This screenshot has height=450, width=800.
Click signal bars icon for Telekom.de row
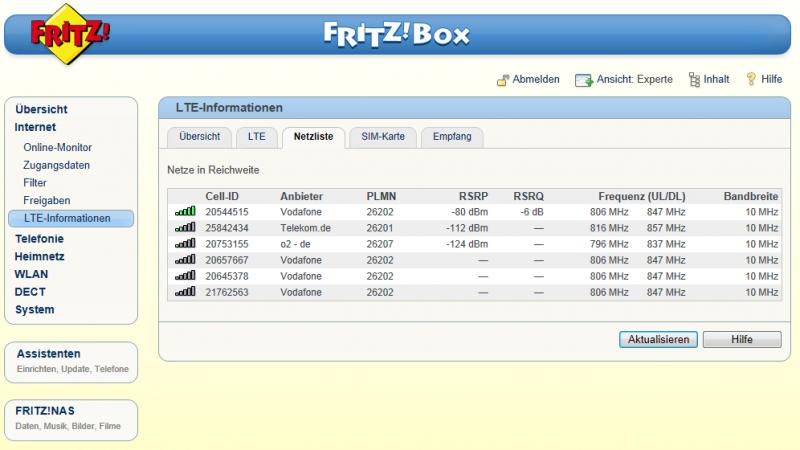click(x=185, y=228)
